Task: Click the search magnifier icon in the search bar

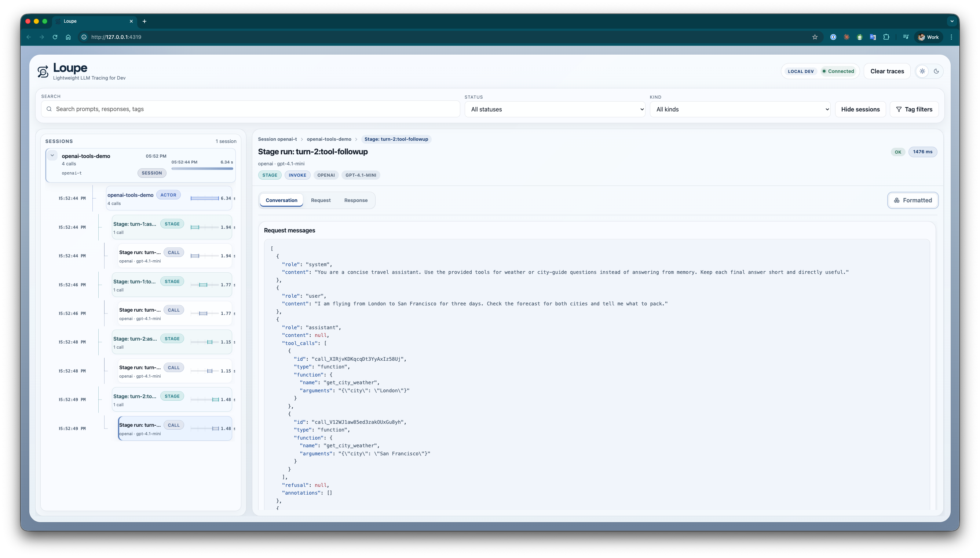Action: pos(49,109)
